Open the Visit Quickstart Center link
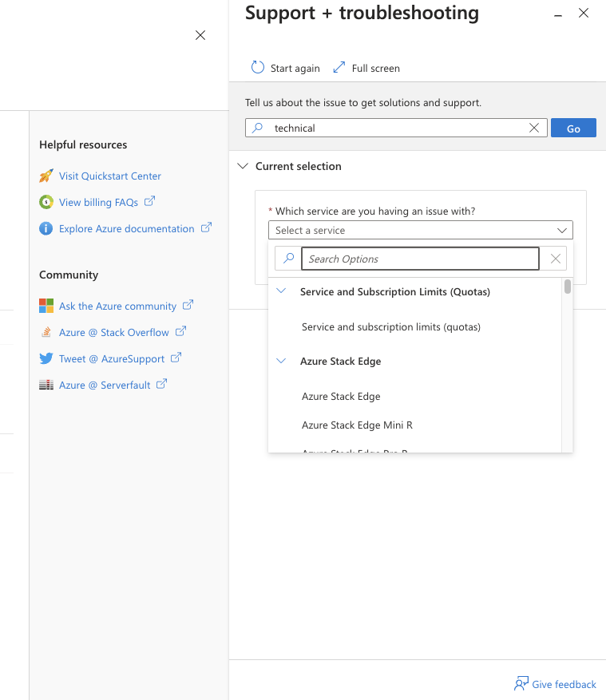The image size is (606, 700). tap(110, 176)
